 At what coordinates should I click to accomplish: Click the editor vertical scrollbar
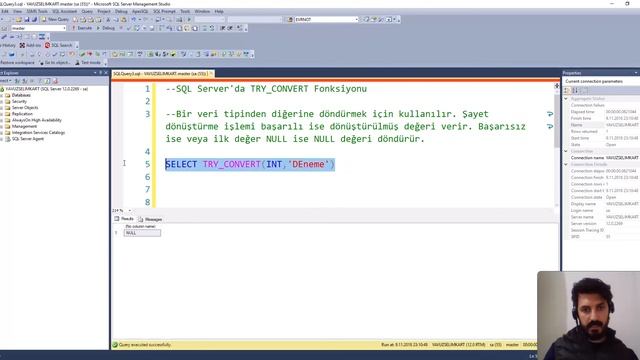pos(557,122)
